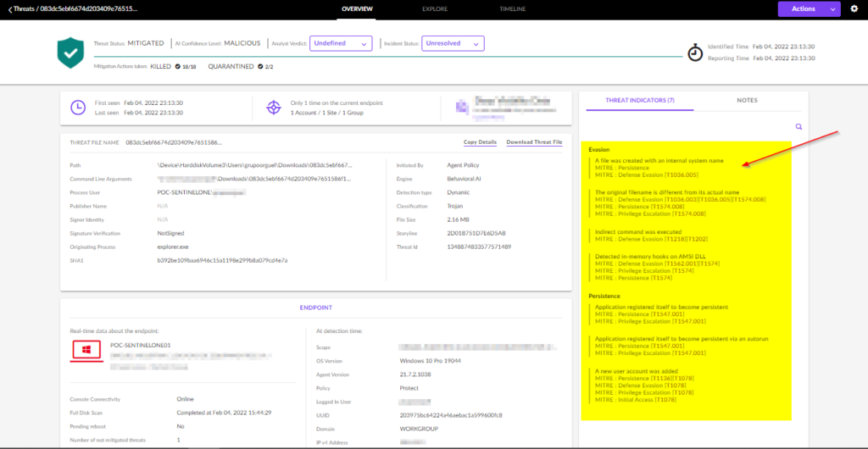Switch to the OVERVIEW tab
868x449 pixels.
pos(357,8)
